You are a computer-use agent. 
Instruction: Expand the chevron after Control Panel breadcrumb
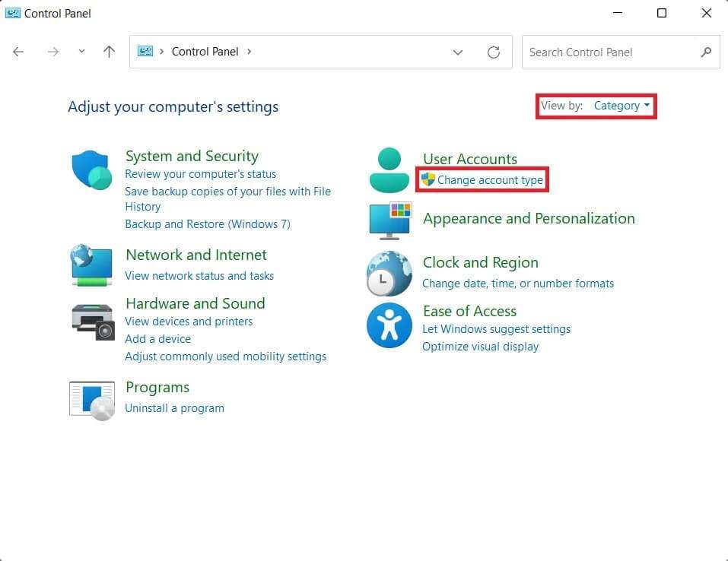point(250,52)
